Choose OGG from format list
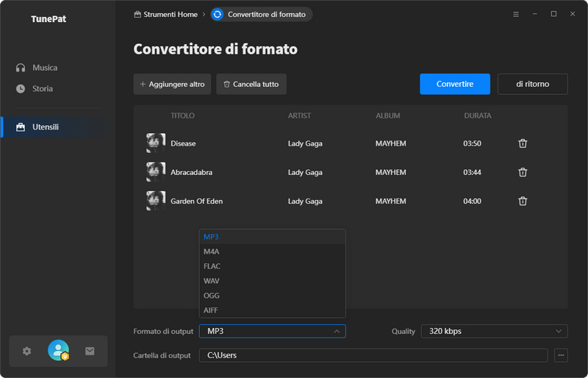The height and width of the screenshot is (378, 588). (272, 296)
